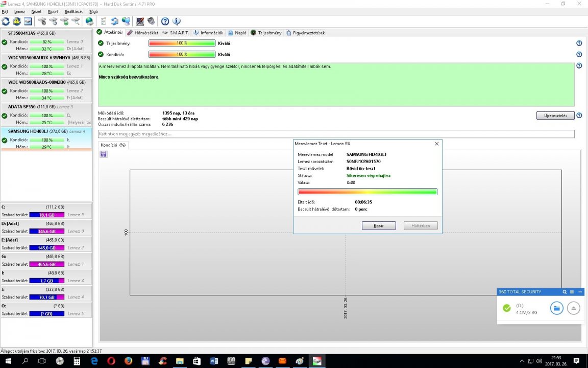
Task: Open the Súgó menu
Action: [x=93, y=12]
